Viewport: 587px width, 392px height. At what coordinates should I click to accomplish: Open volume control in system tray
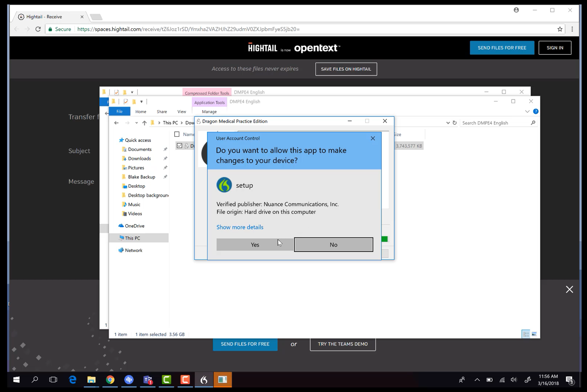point(514,380)
